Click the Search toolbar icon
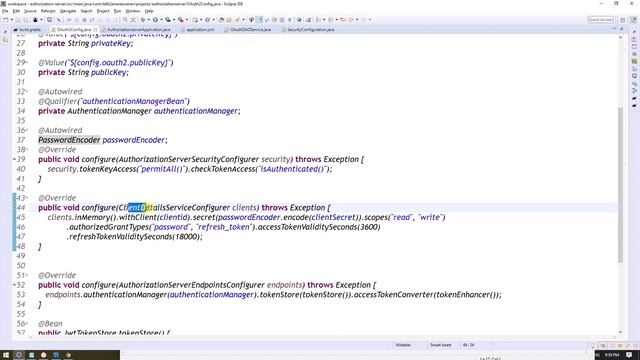Screen dimensions: 640x360 click(x=237, y=20)
